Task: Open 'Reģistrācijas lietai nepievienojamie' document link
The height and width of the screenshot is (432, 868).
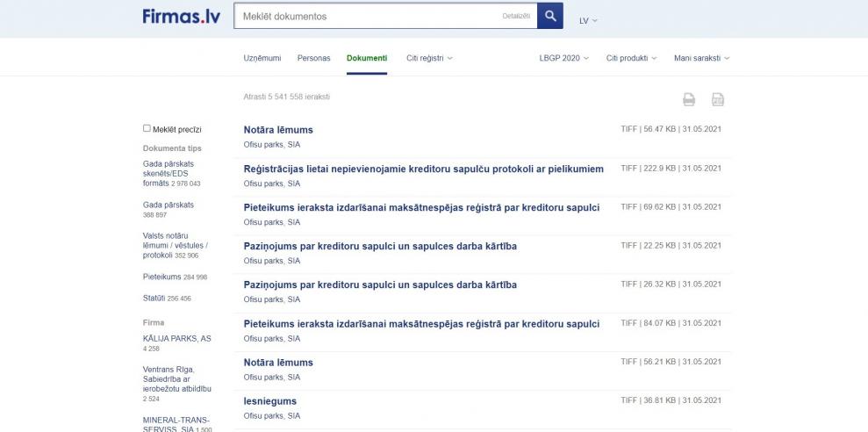Action: (x=423, y=169)
